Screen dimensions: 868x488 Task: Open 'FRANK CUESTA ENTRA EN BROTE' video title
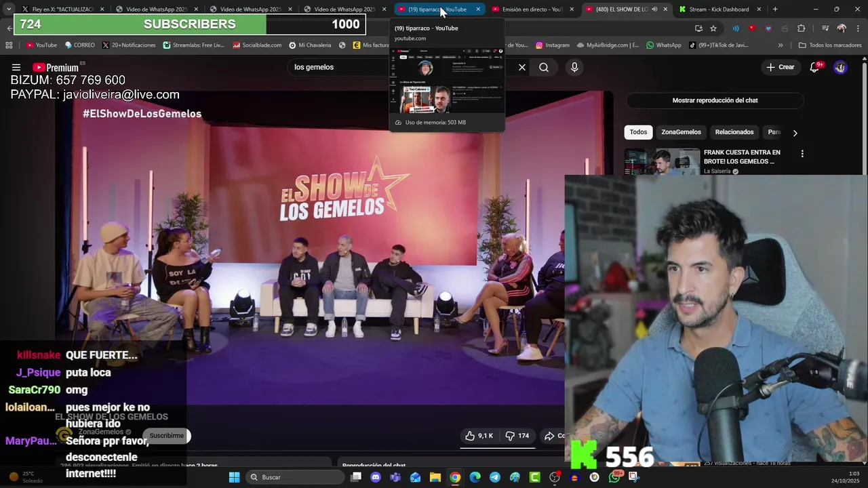[x=742, y=157]
